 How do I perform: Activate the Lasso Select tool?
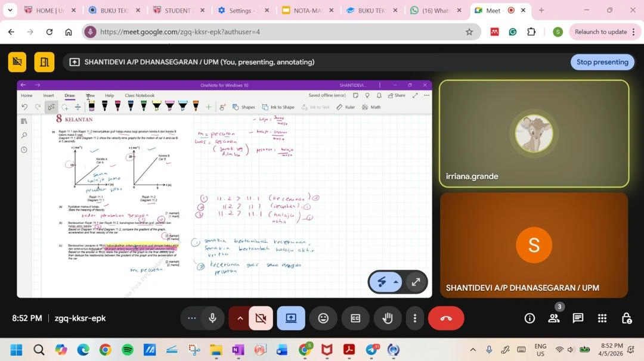click(x=65, y=107)
